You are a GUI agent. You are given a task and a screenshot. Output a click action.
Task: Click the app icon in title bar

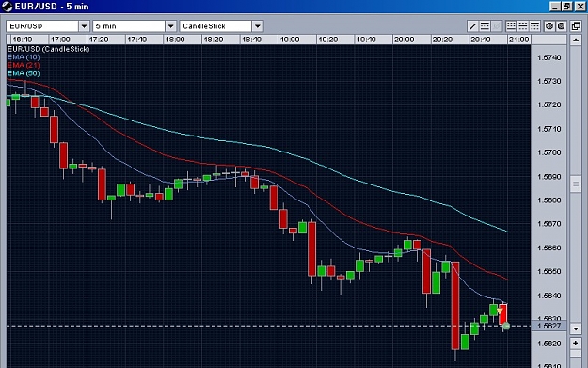(8, 7)
